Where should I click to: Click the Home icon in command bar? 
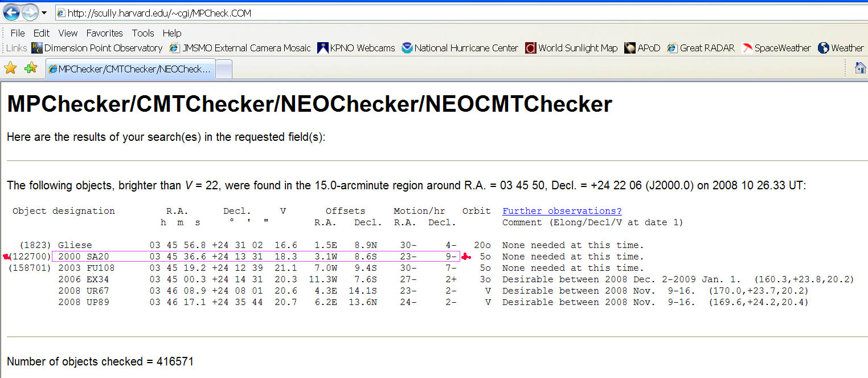(860, 68)
